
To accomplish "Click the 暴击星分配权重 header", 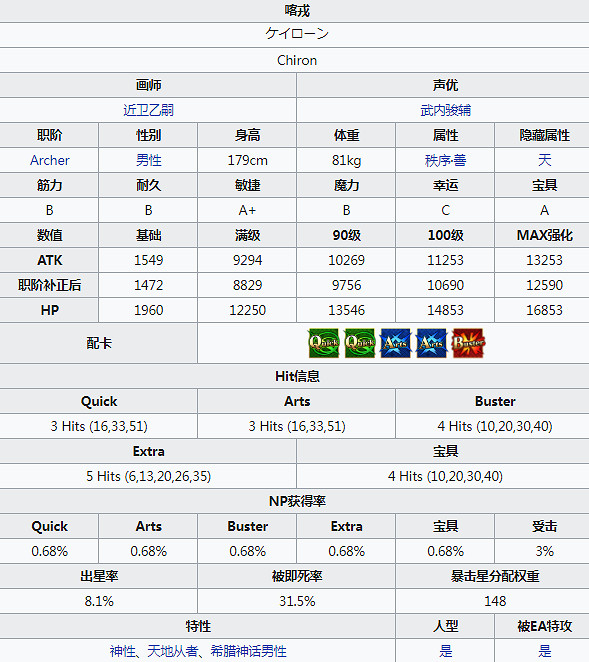I will (x=495, y=576).
